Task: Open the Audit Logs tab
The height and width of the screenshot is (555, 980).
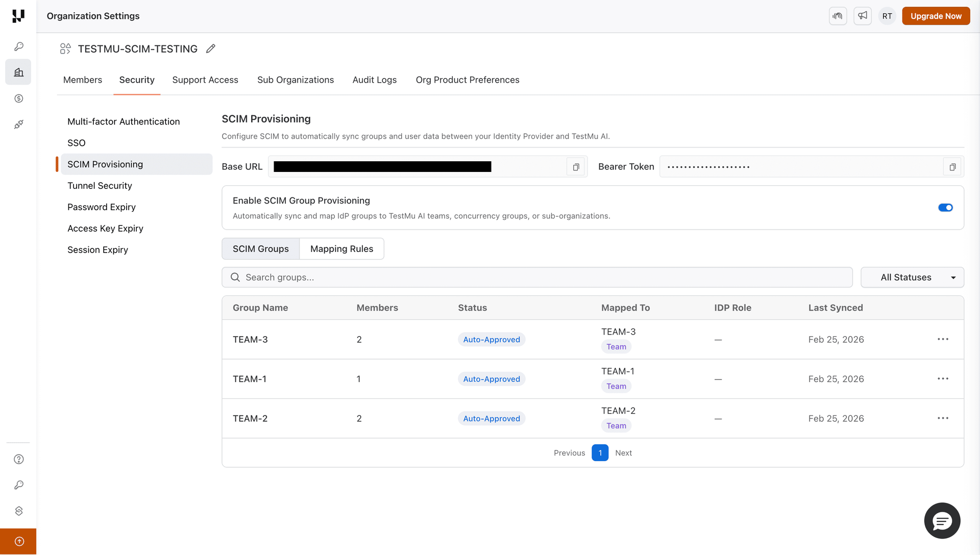Action: pos(374,80)
